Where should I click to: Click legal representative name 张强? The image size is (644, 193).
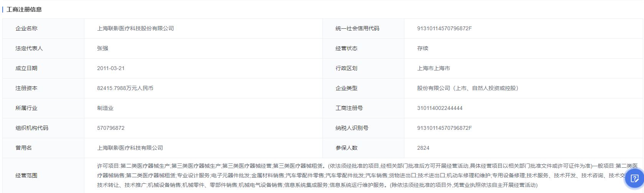click(102, 48)
